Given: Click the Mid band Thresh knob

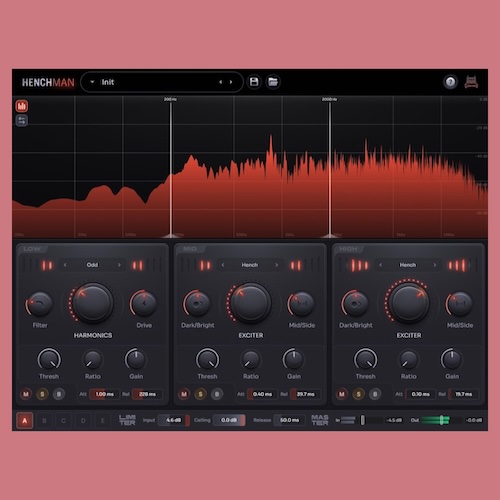Looking at the screenshot, I should click(x=207, y=360).
